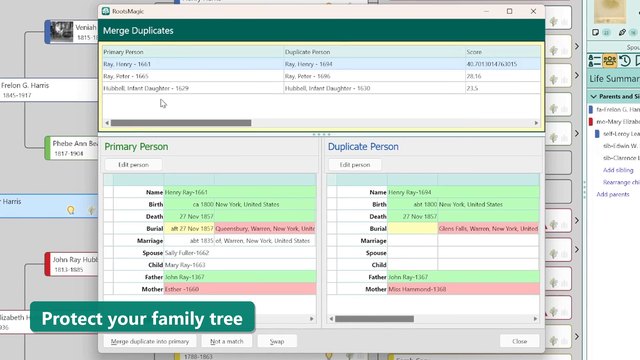The image size is (640, 360).
Task: Click duplicate burial place Glens Falls, Warren
Action: point(488,229)
